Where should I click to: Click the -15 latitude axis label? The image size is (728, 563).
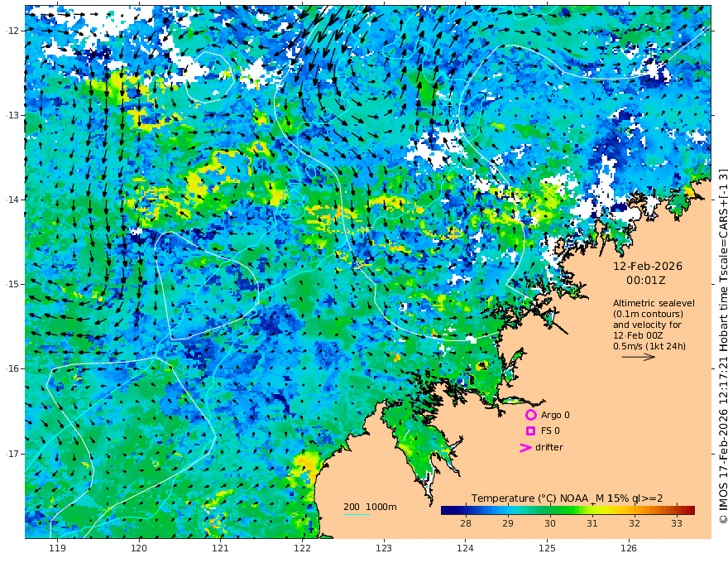12,284
